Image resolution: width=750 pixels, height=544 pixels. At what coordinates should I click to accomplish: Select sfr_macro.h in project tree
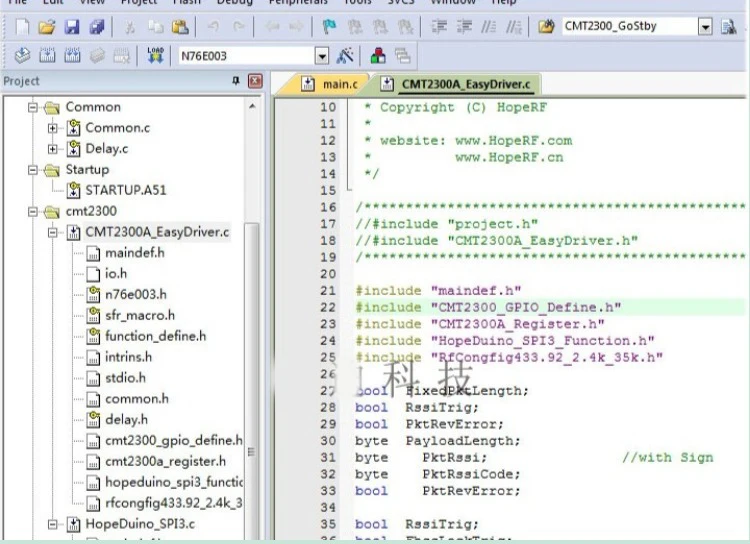[140, 315]
